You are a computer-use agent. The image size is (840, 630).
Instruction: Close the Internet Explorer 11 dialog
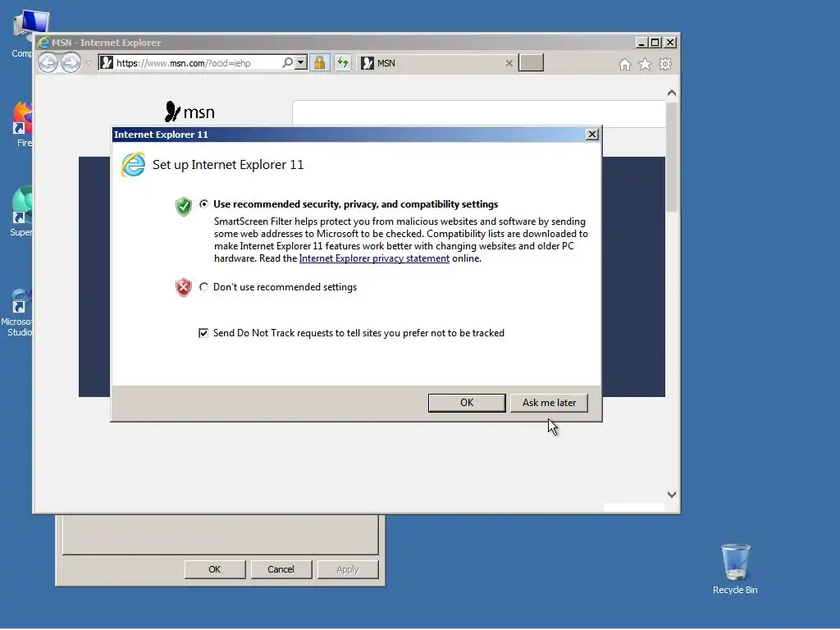pyautogui.click(x=592, y=135)
